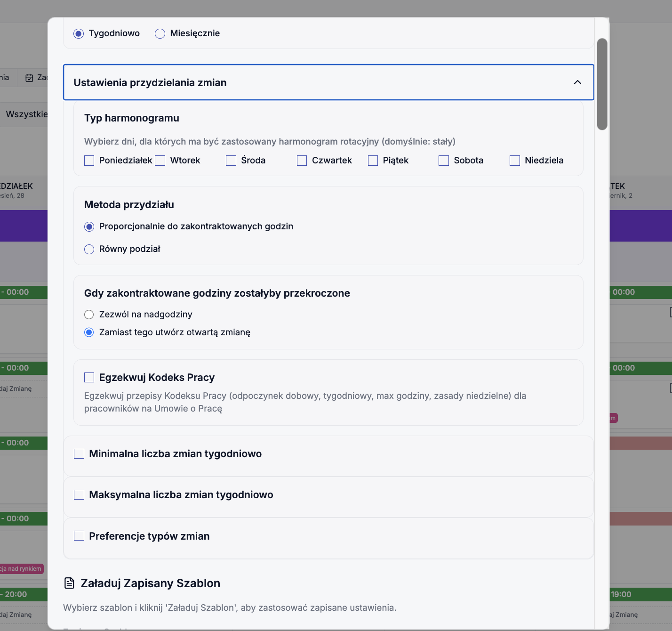The height and width of the screenshot is (631, 672).
Task: Check Minimalna liczba zmian tygodniowo
Action: [79, 453]
